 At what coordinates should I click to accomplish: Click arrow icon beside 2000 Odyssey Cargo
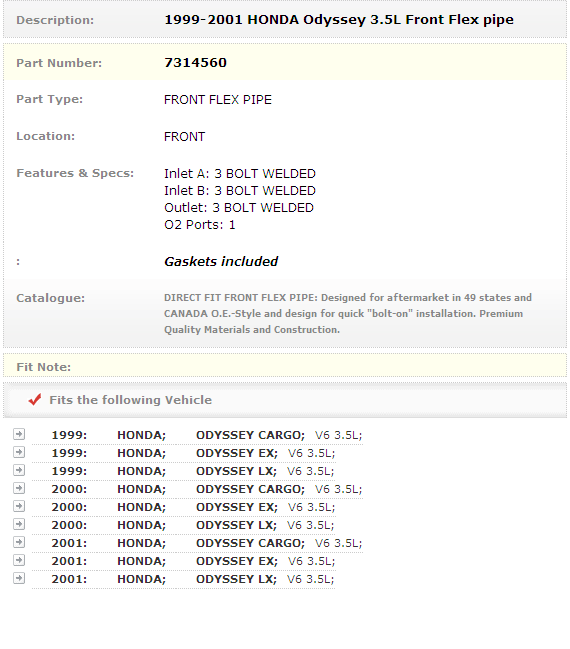click(19, 488)
